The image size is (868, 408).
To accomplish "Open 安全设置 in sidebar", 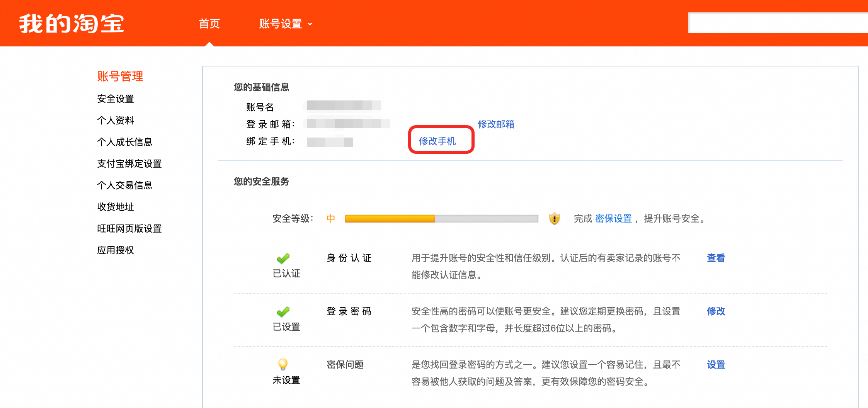I will (116, 99).
